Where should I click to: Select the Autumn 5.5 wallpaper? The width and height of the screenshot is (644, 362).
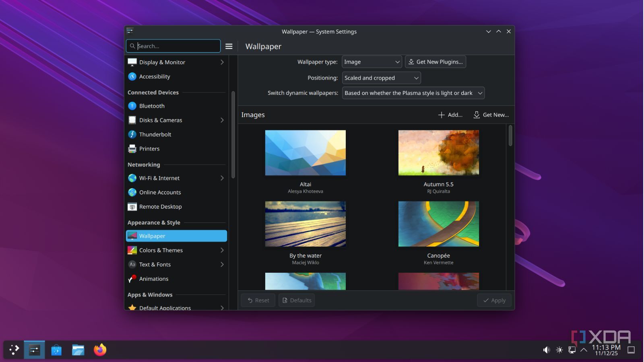[x=439, y=153]
